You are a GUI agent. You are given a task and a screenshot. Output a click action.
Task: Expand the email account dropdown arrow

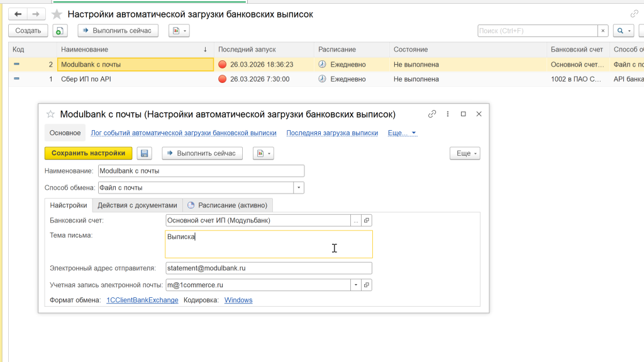pos(356,285)
